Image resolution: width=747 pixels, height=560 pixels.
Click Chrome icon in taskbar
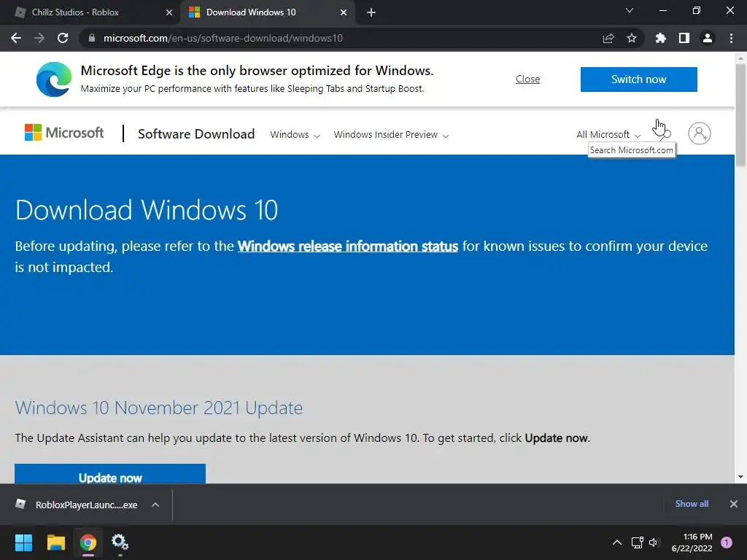coord(88,542)
